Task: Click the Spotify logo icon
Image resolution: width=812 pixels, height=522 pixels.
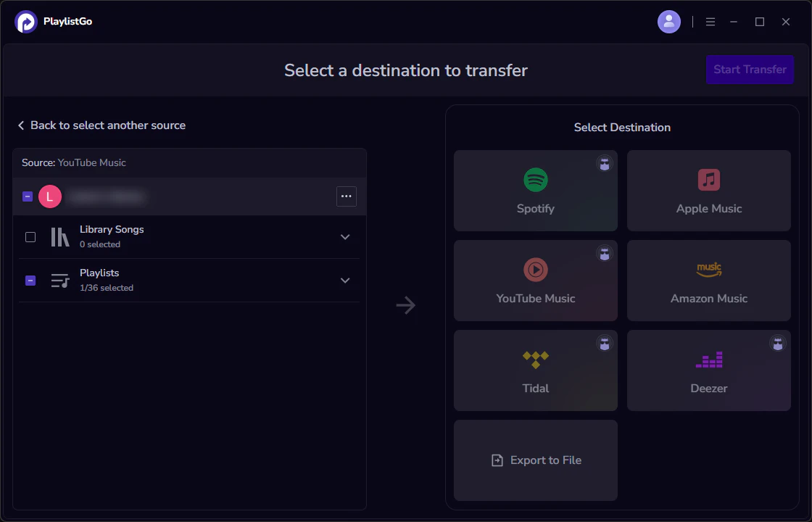Action: (536, 180)
